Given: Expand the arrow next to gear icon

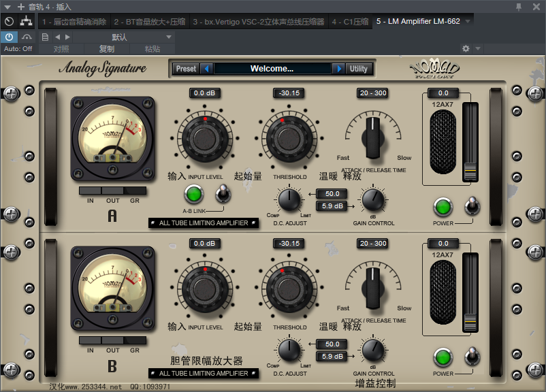Looking at the screenshot, I should coord(478,48).
